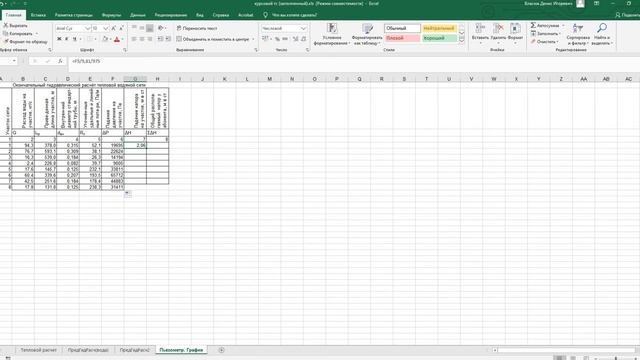This screenshot has width=640, height=360.
Task: Apply Хороший cell style
Action: (439, 38)
